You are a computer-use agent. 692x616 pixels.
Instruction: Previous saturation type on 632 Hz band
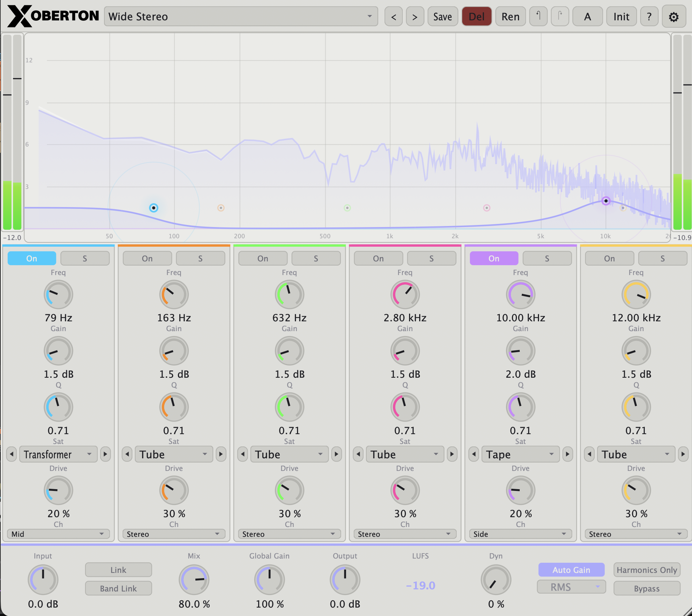pos(243,454)
